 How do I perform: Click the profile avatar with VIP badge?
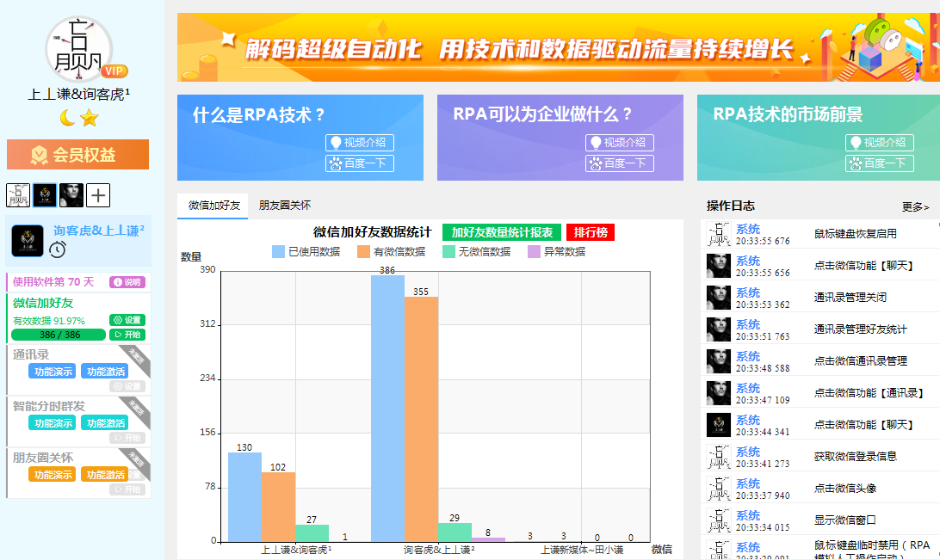(78, 49)
